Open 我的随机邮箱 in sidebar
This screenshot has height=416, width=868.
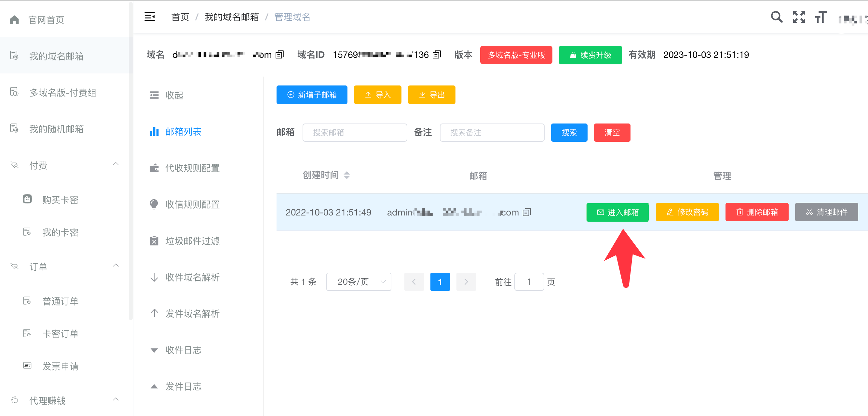(64, 129)
